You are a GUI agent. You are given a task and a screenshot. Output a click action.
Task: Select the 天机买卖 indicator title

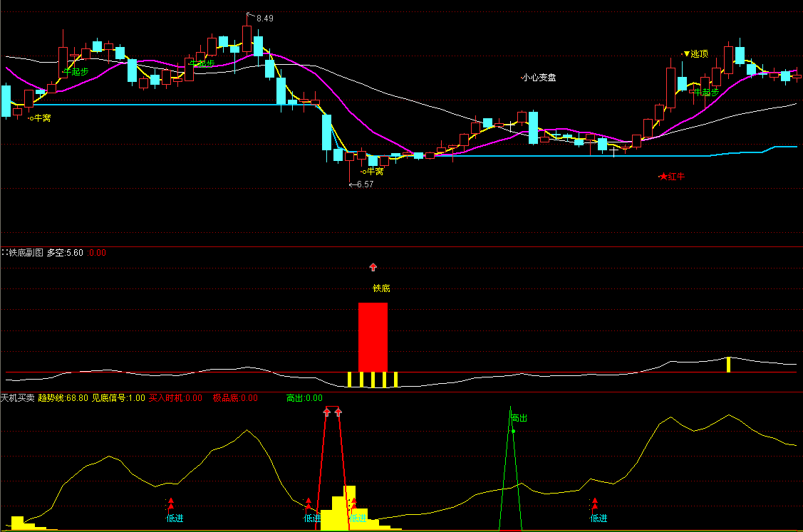point(18,398)
